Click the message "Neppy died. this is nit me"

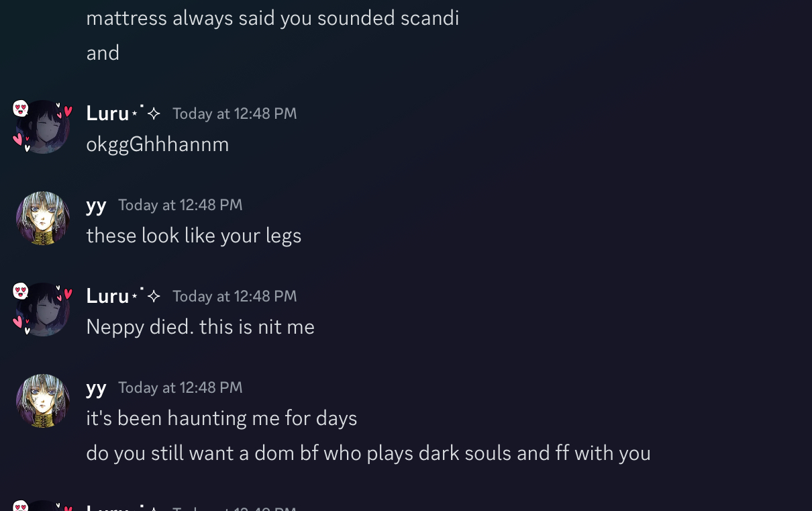[x=200, y=327]
